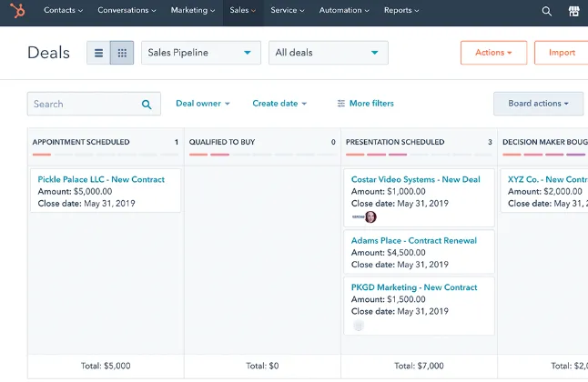Open the Sales menu
588x382 pixels.
coord(243,11)
